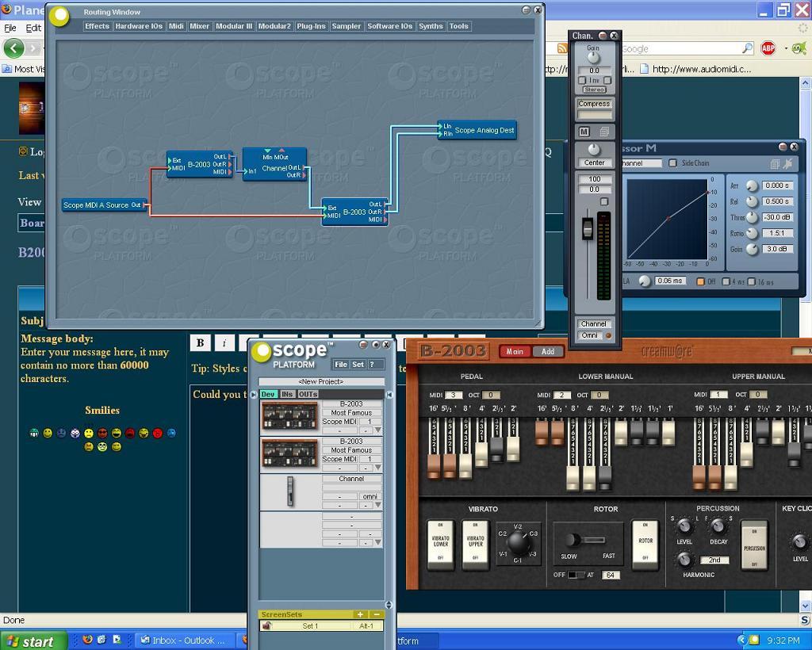
Task: Click the percussion LEVEL knob
Action: pyautogui.click(x=684, y=526)
